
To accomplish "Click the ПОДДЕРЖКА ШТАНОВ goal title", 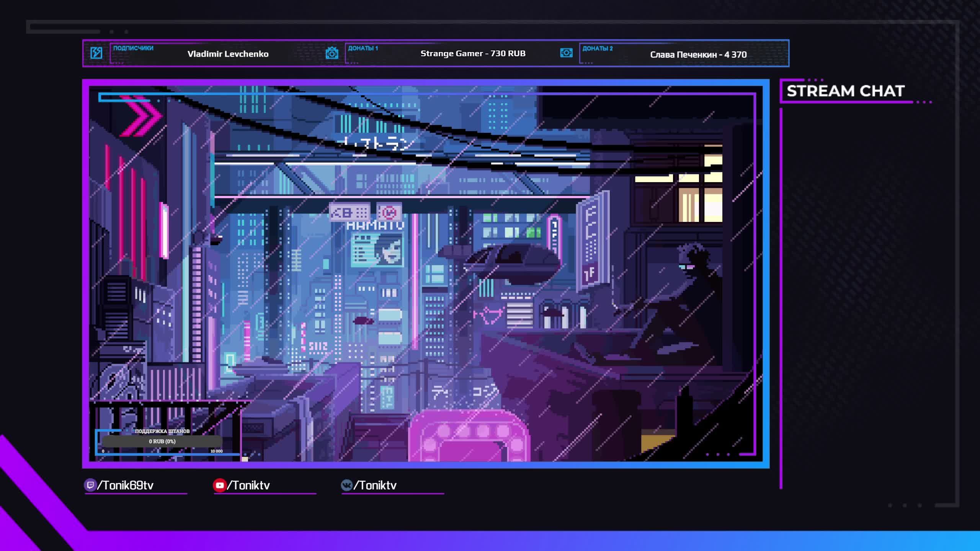I will (x=162, y=431).
